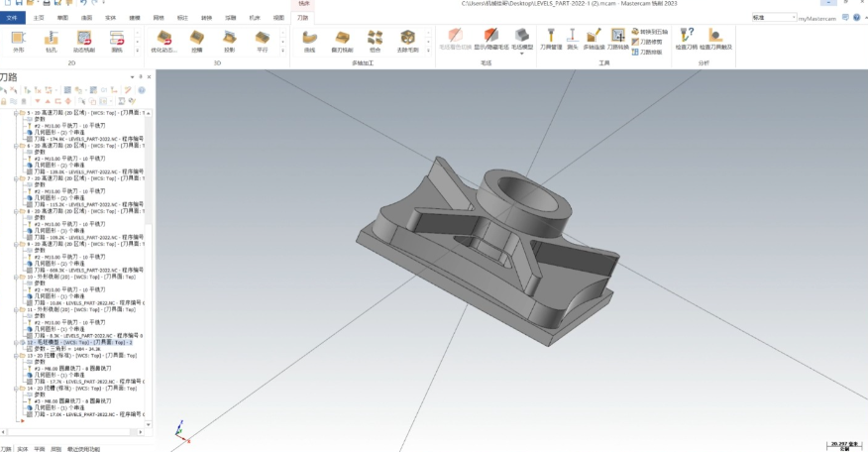
Task: Click the 曲线 multiaxis curve icon
Action: point(309,40)
